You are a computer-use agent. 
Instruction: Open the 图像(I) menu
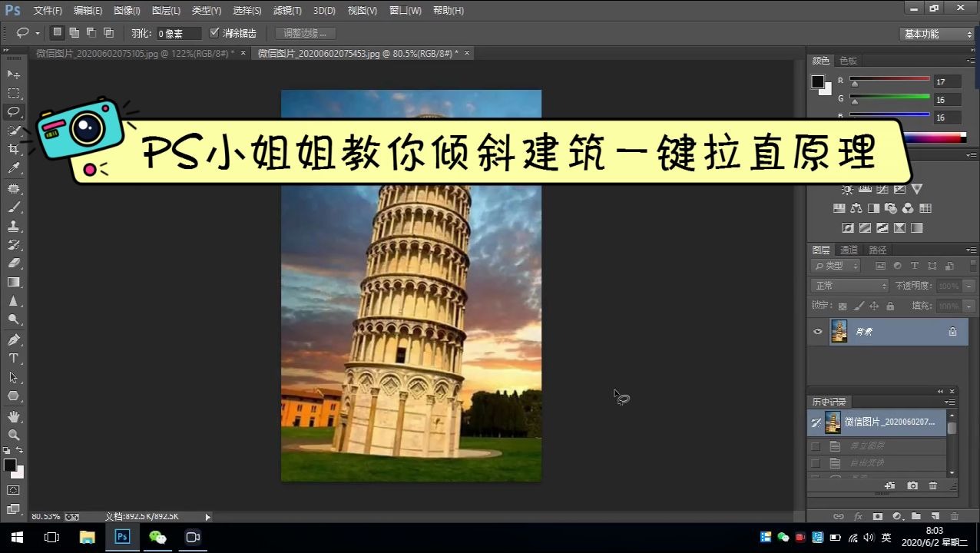click(x=127, y=11)
